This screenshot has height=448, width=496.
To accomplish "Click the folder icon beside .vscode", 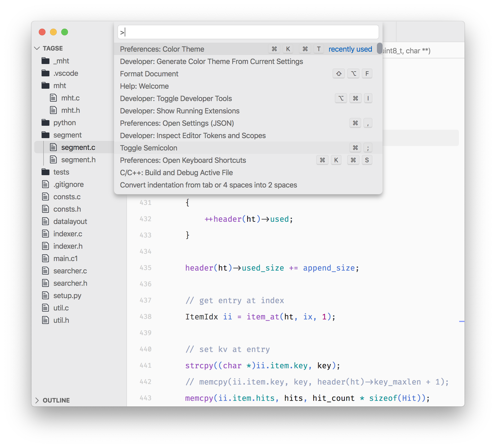I will (x=45, y=73).
